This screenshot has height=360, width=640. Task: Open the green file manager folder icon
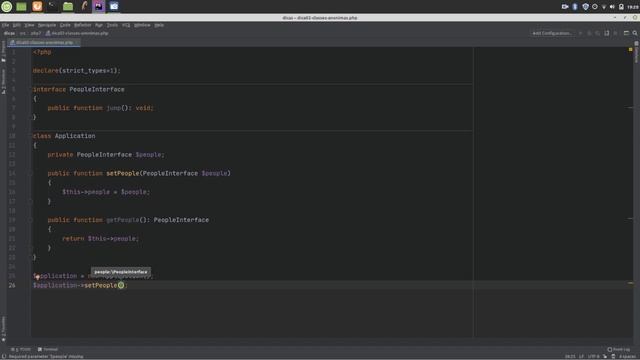[68, 6]
